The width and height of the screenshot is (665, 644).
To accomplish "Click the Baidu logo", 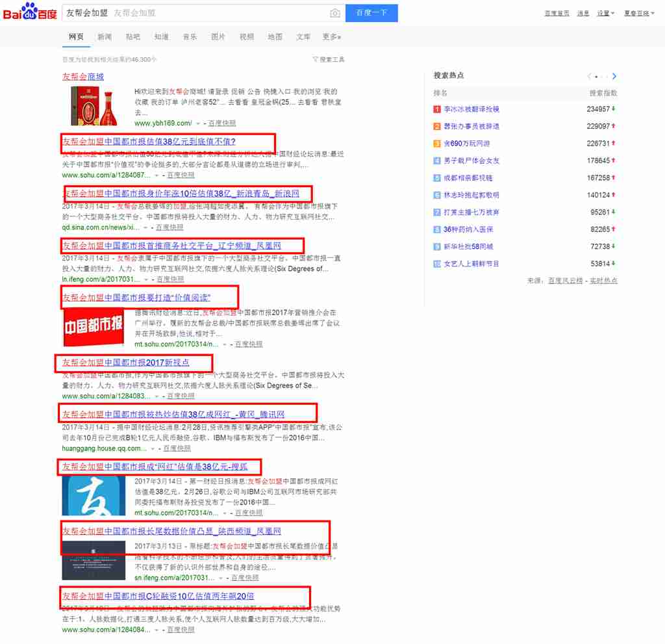I will coord(29,12).
